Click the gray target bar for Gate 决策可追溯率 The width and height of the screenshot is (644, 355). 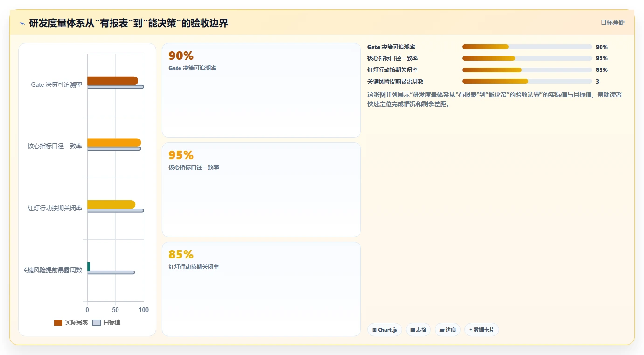coord(115,87)
